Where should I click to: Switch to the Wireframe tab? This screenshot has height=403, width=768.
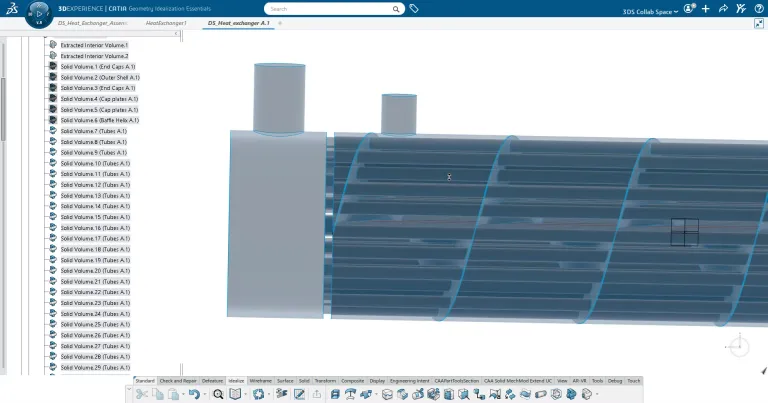point(261,380)
